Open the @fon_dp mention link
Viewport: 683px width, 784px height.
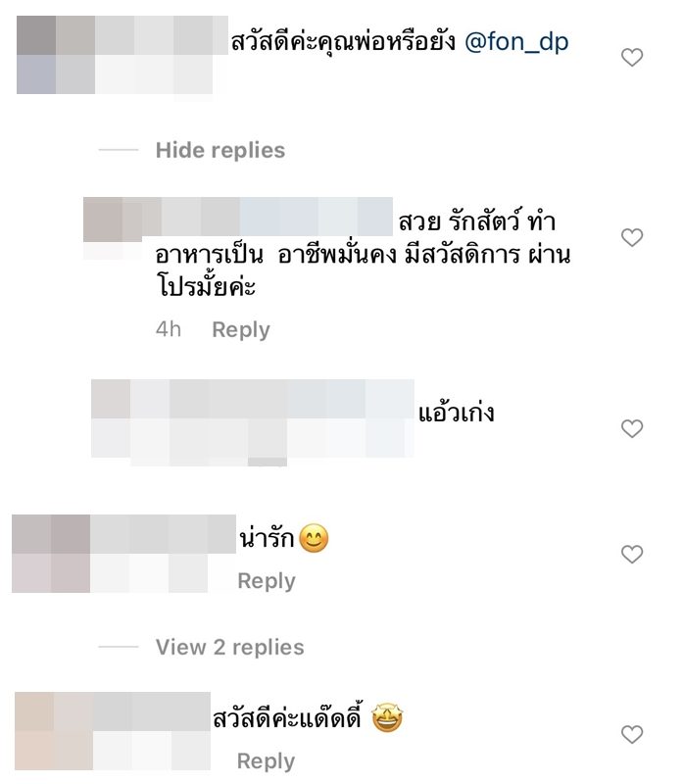pos(516,42)
